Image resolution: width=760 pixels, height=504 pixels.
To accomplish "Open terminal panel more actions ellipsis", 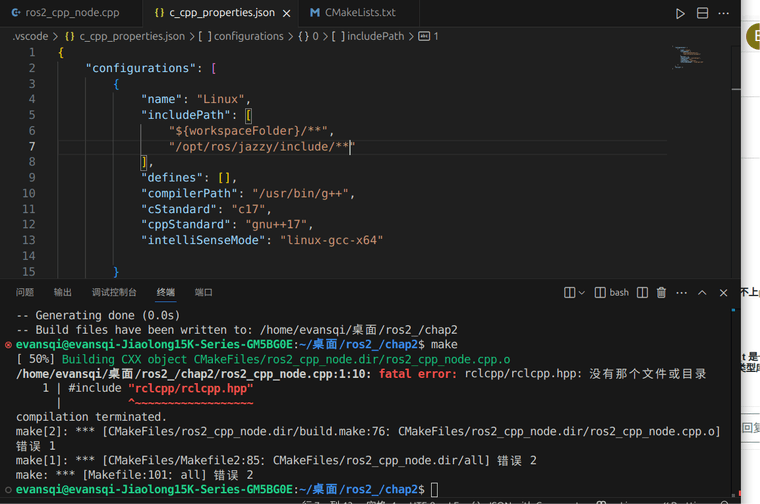I will (681, 293).
